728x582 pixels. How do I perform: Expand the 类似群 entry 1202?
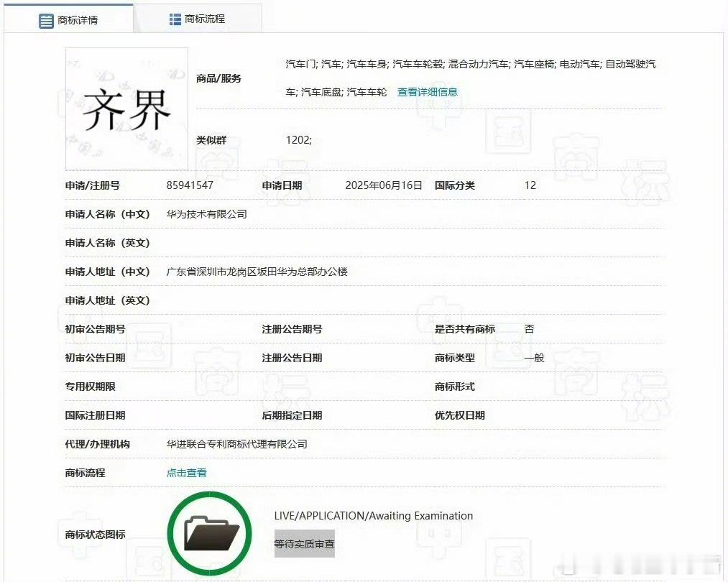point(300,140)
